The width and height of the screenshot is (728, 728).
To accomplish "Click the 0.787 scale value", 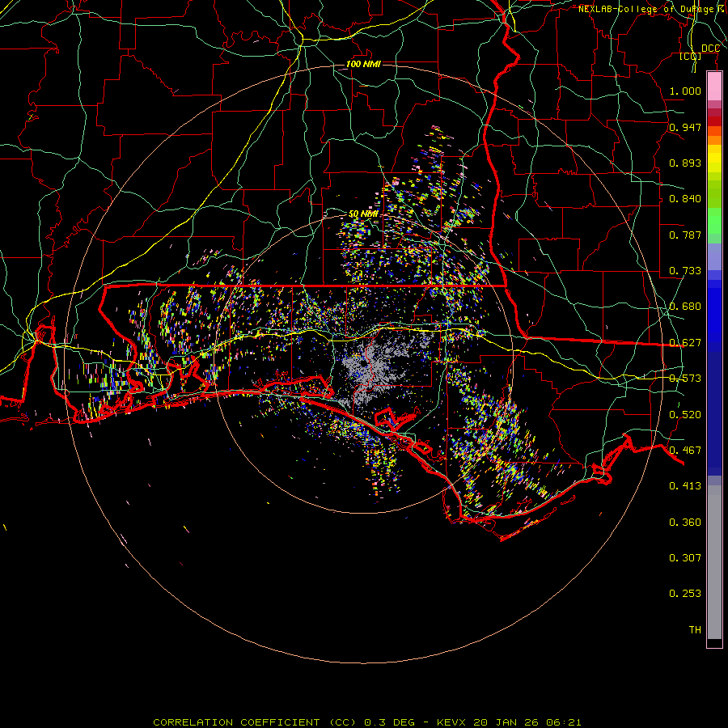I will click(x=684, y=235).
